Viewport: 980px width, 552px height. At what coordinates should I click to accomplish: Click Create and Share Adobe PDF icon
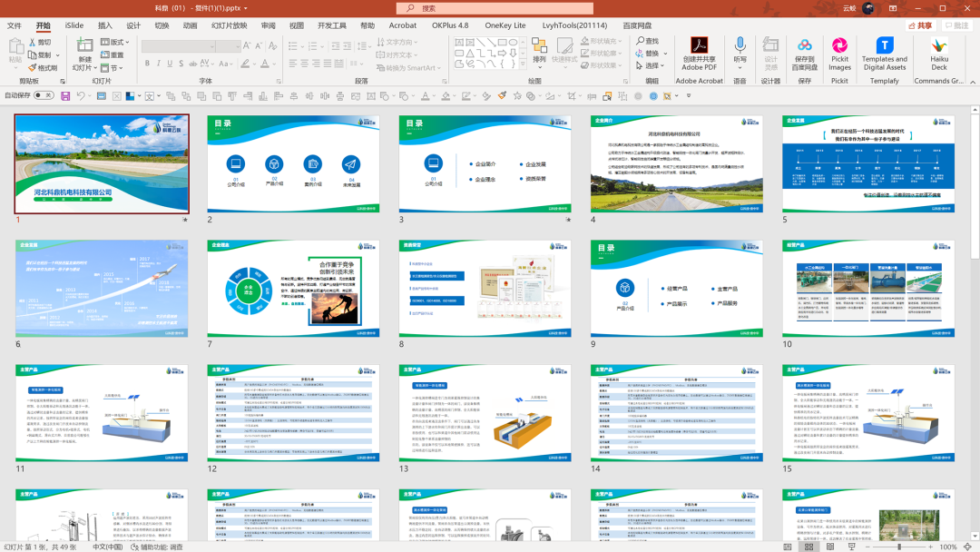699,45
